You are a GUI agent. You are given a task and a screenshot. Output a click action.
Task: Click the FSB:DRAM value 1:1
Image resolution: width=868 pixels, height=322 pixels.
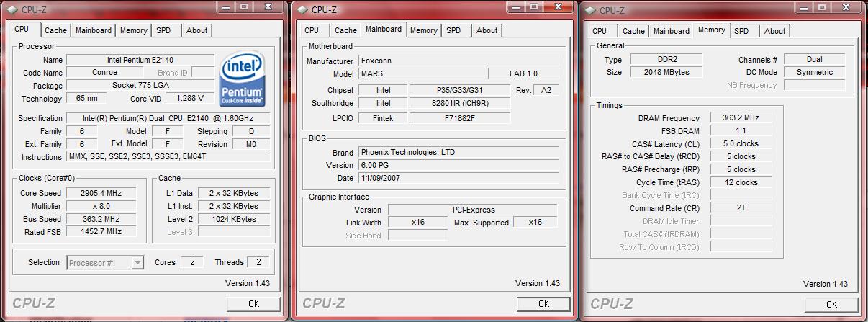click(x=740, y=131)
